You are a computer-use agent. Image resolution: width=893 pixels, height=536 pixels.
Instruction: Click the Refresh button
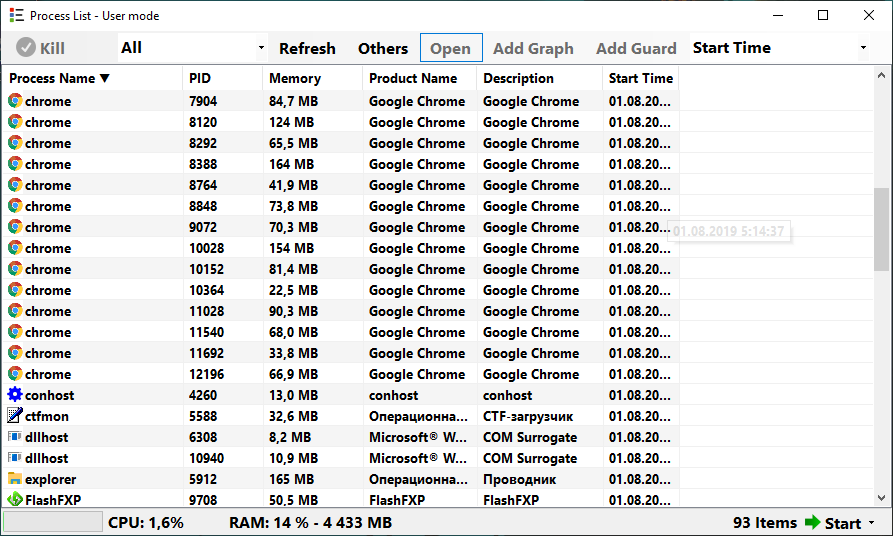[308, 48]
